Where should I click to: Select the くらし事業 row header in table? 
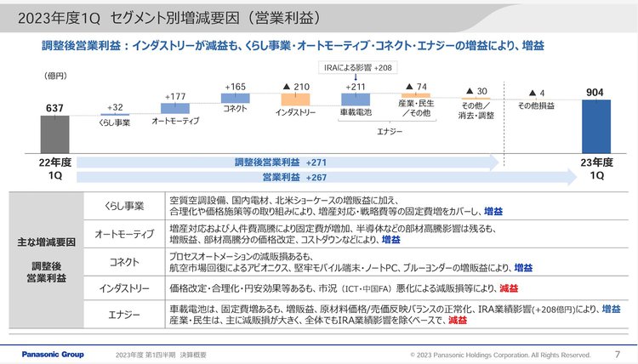click(124, 206)
